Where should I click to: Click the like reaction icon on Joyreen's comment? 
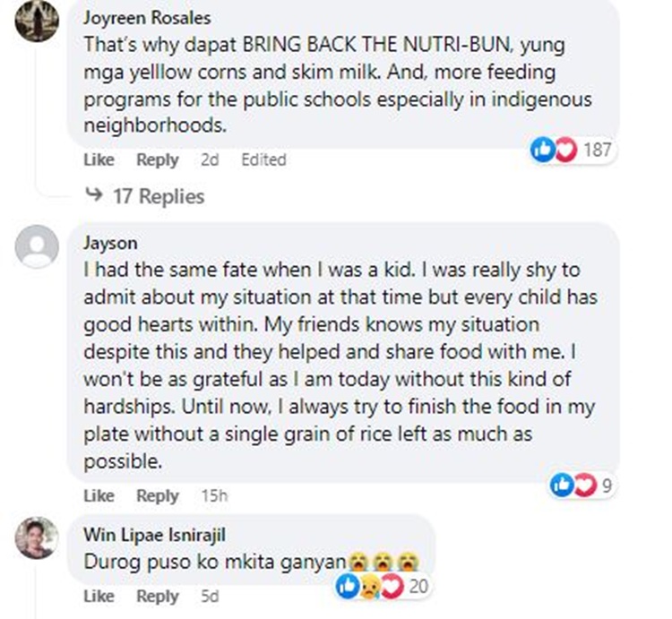543,150
